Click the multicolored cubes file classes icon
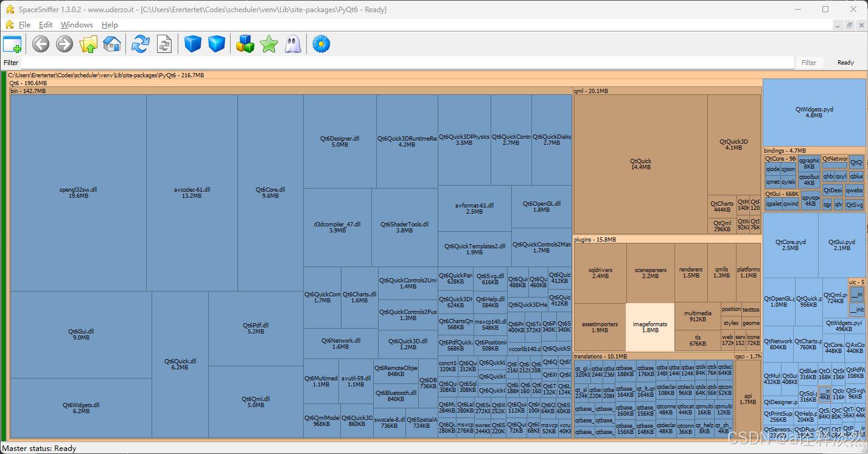868x454 pixels. (x=245, y=44)
